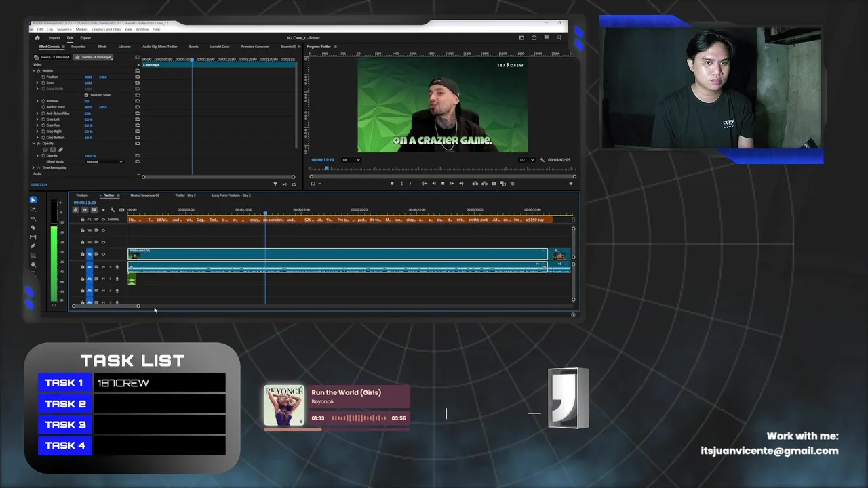868x488 pixels.
Task: Switch to the Import workspace
Action: coord(54,38)
